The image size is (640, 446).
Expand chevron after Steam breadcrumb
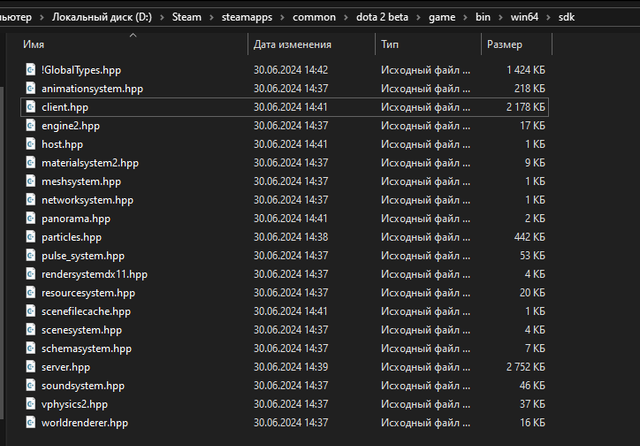coord(211,18)
